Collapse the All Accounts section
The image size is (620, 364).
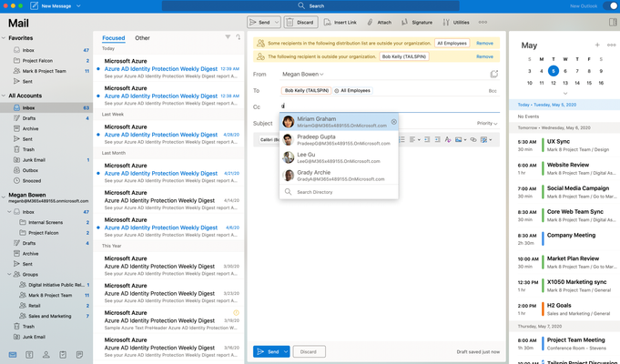point(4,96)
